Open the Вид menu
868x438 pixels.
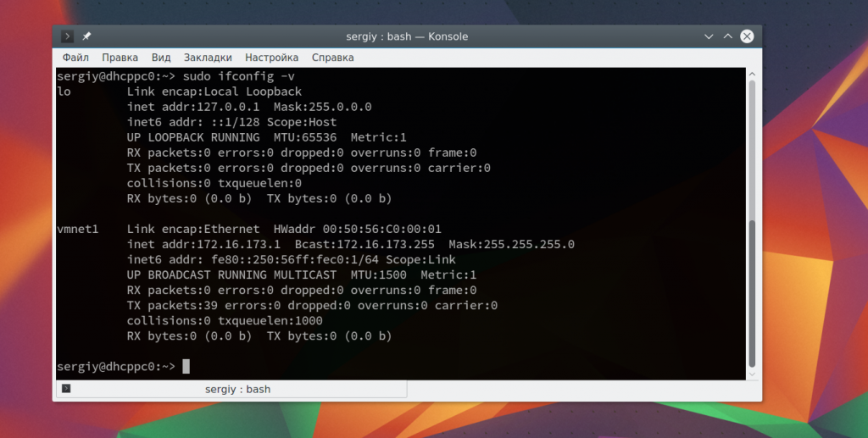(x=161, y=58)
